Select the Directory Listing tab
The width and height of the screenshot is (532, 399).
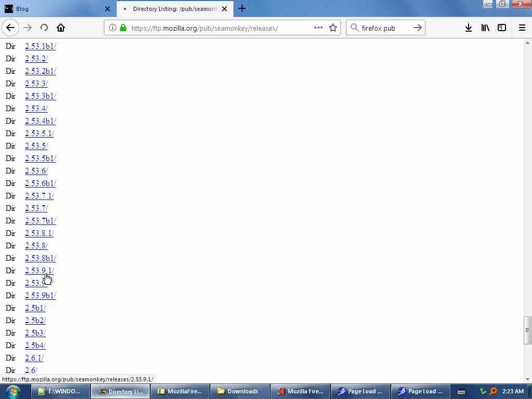(x=175, y=9)
